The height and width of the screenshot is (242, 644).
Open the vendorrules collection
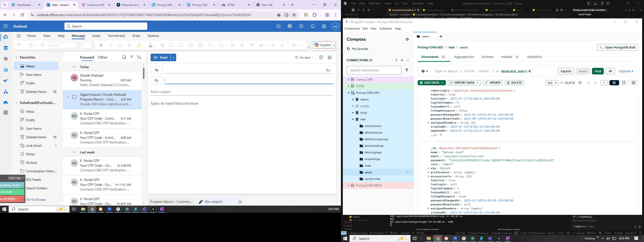pyautogui.click(x=372, y=179)
